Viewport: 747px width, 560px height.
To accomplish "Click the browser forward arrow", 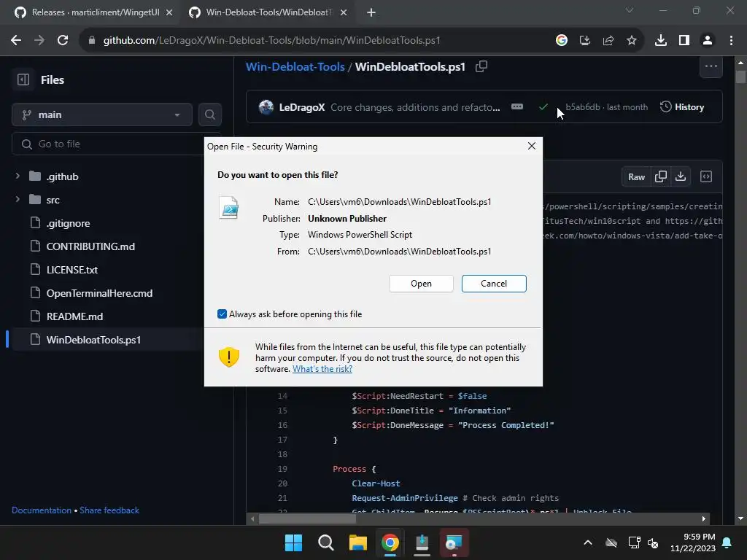I will [39, 41].
